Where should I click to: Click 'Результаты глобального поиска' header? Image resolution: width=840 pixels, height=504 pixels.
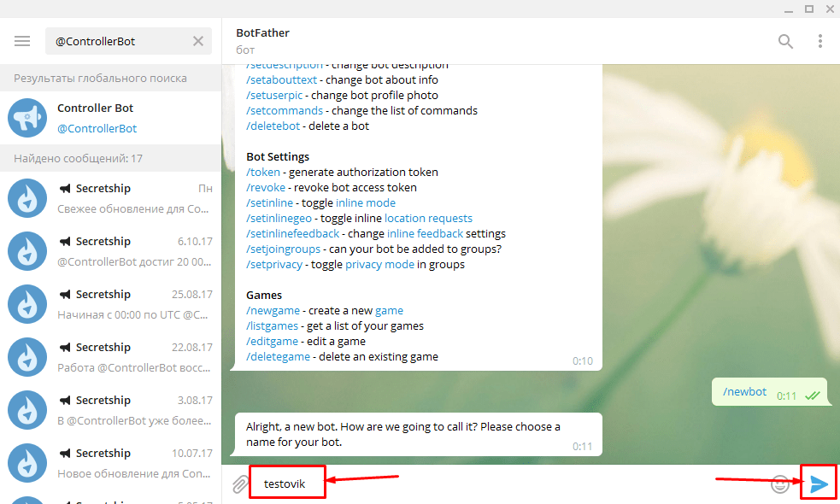(x=100, y=79)
